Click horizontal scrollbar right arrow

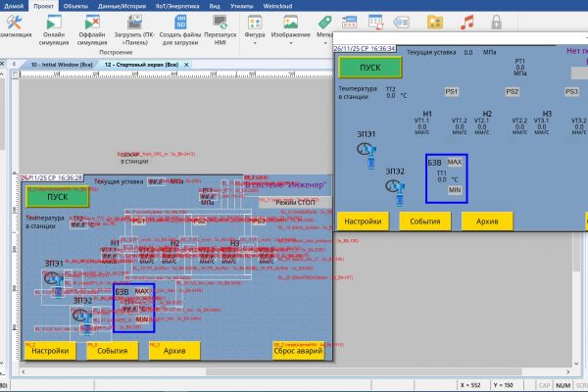pos(568,371)
